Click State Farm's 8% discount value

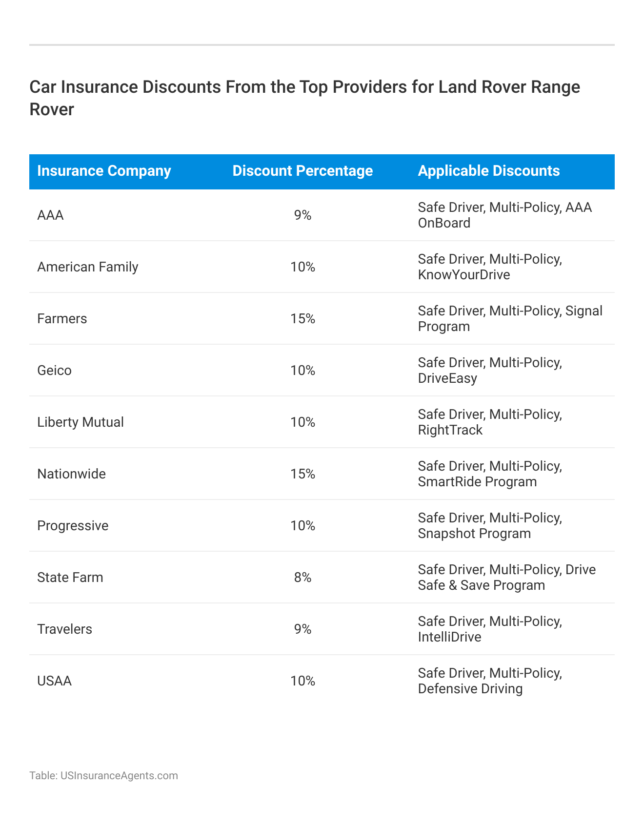pyautogui.click(x=302, y=578)
